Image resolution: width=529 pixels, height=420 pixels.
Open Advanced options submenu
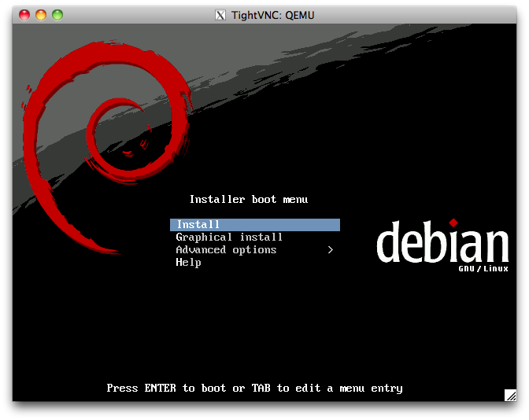tap(255, 250)
